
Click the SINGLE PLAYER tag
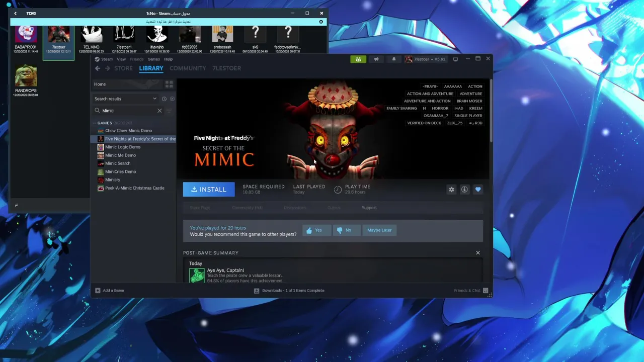click(468, 116)
